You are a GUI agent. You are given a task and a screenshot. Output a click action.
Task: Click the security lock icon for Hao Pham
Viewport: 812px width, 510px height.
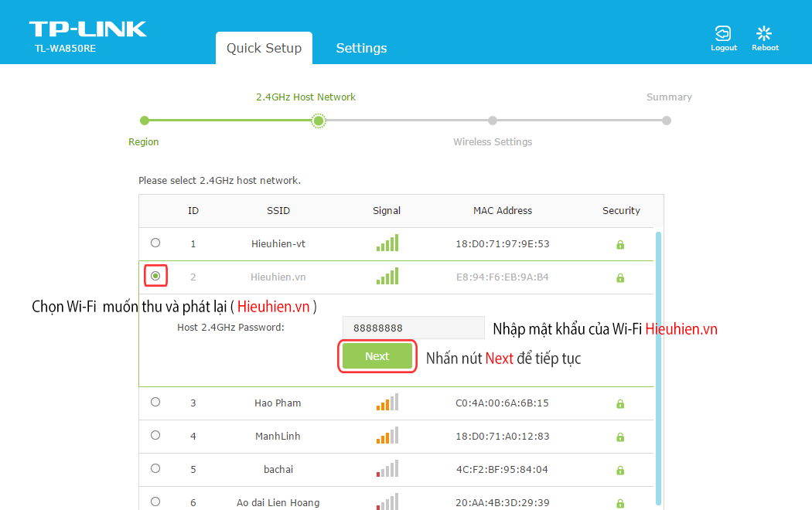click(620, 403)
